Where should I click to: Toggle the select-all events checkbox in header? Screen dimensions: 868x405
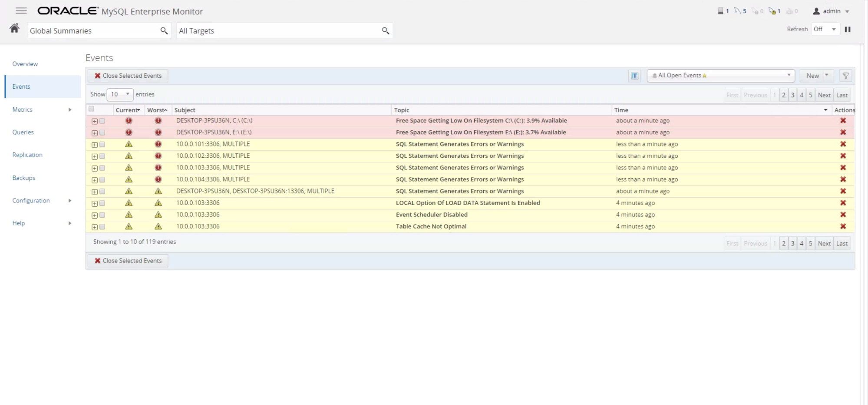(91, 109)
